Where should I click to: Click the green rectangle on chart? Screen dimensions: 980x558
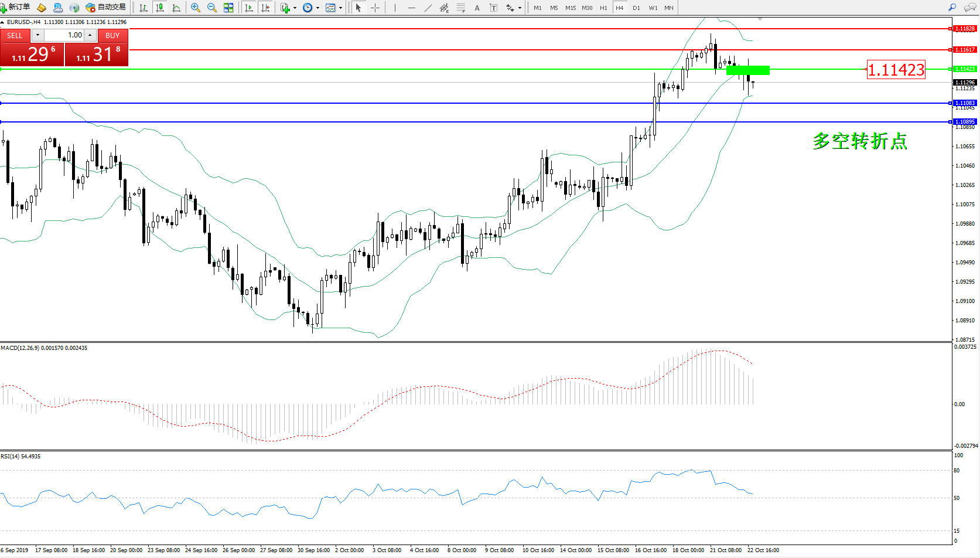click(x=747, y=70)
